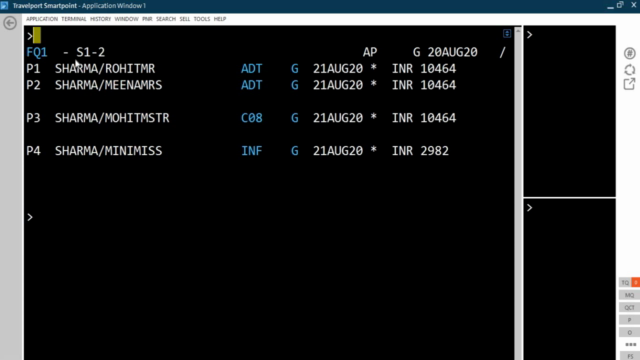Click the Travelport Smartpoint app icon
Viewport: 640px width, 360px height.
coord(4,5)
